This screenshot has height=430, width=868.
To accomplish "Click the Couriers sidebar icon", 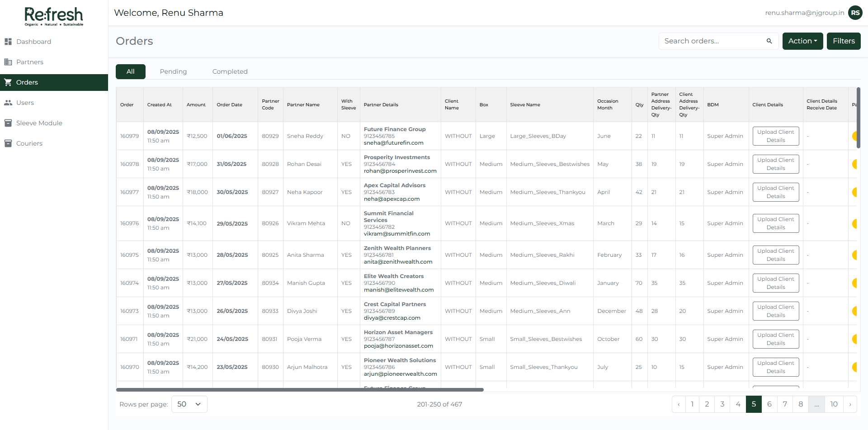I will pyautogui.click(x=8, y=143).
